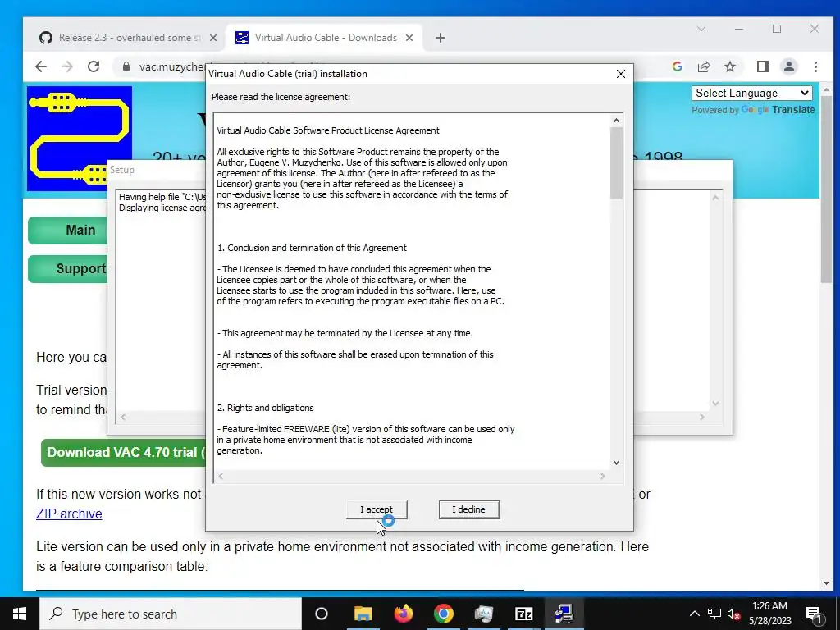Screen dimensions: 840x630
Task: Open 7-Zip from taskbar
Action: [x=524, y=614]
